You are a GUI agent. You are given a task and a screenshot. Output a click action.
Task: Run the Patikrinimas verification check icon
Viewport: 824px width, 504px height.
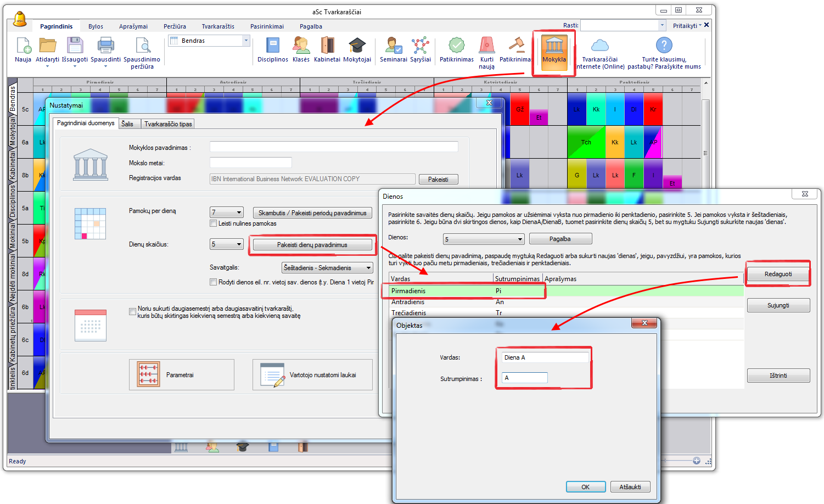(456, 46)
